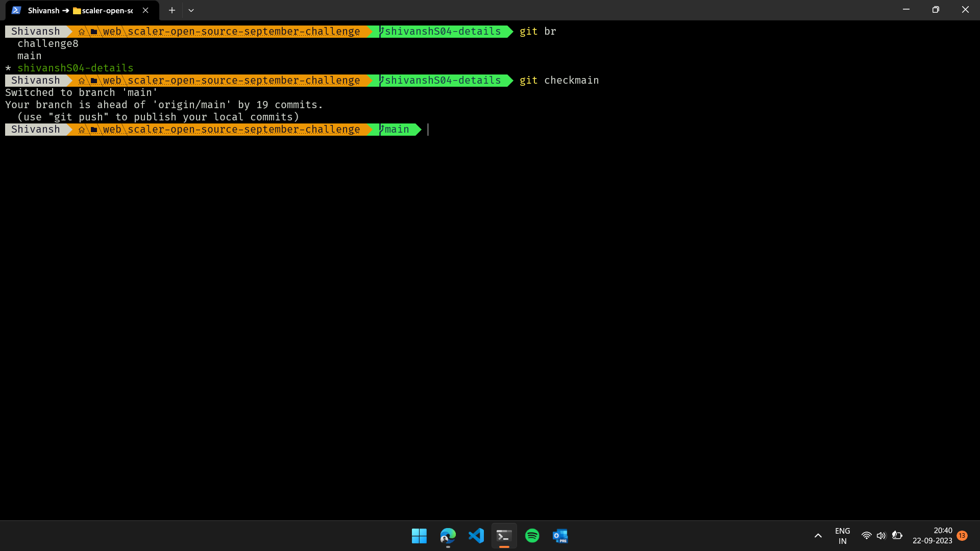980x551 pixels.
Task: Open the Wi-Fi status icon
Action: pyautogui.click(x=867, y=536)
